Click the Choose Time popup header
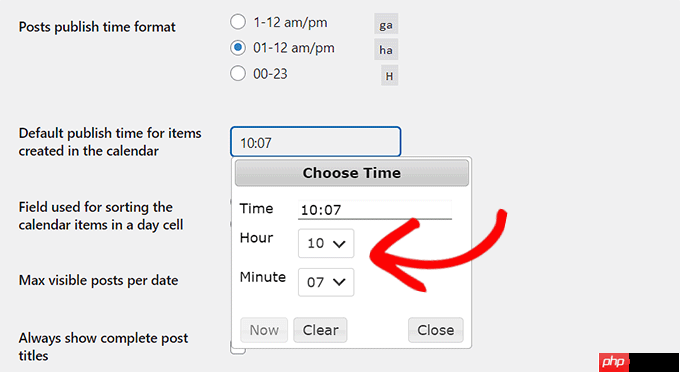Screen dimensions: 680x372 (352, 173)
